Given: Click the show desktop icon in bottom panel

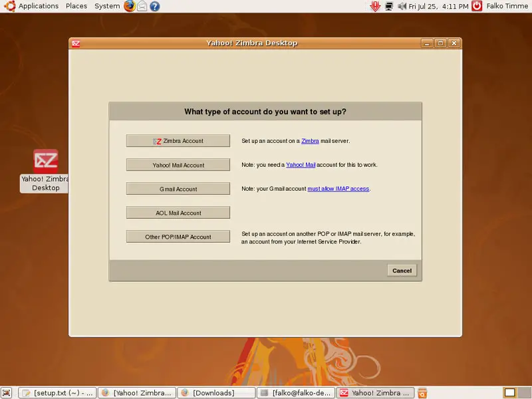Looking at the screenshot, I should click(x=6, y=393).
